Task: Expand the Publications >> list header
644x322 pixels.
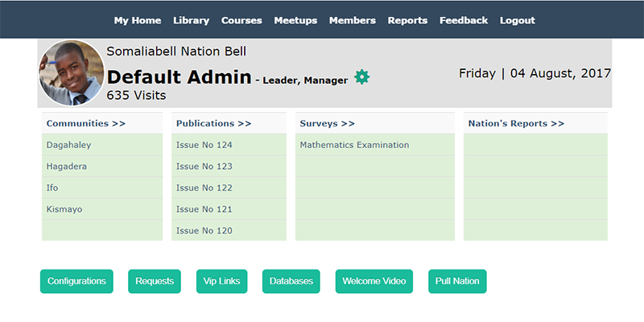Action: 213,123
